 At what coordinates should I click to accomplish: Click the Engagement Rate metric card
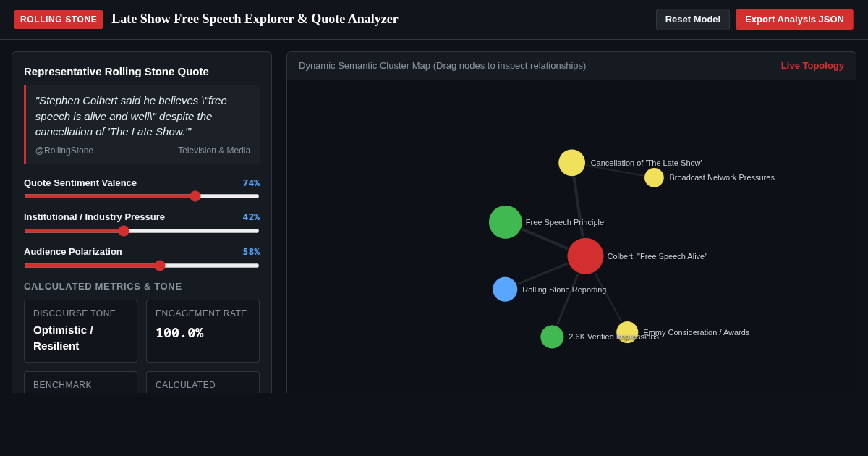coord(203,332)
